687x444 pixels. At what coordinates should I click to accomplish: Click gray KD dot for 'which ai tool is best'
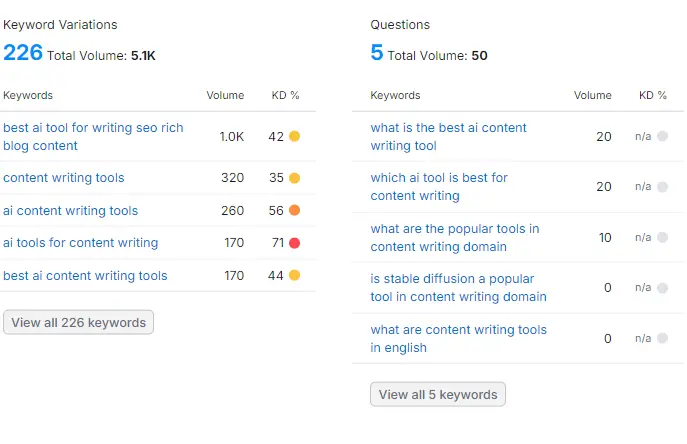click(662, 187)
